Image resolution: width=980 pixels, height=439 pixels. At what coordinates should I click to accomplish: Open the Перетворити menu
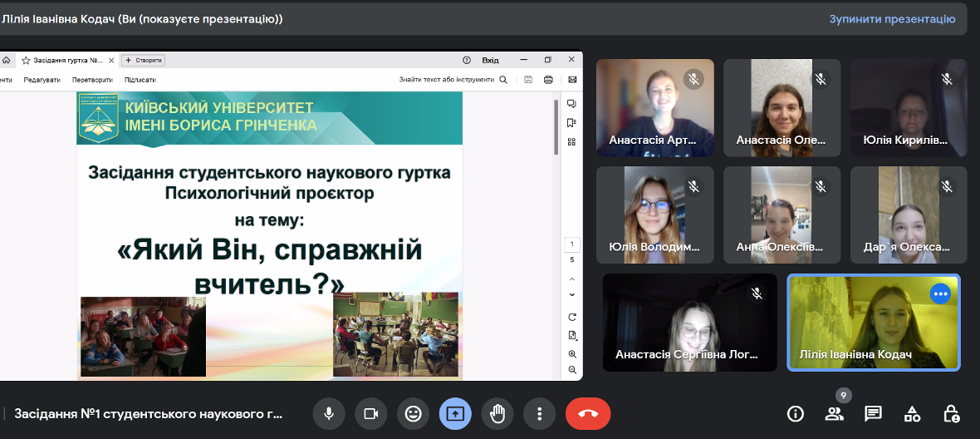92,80
